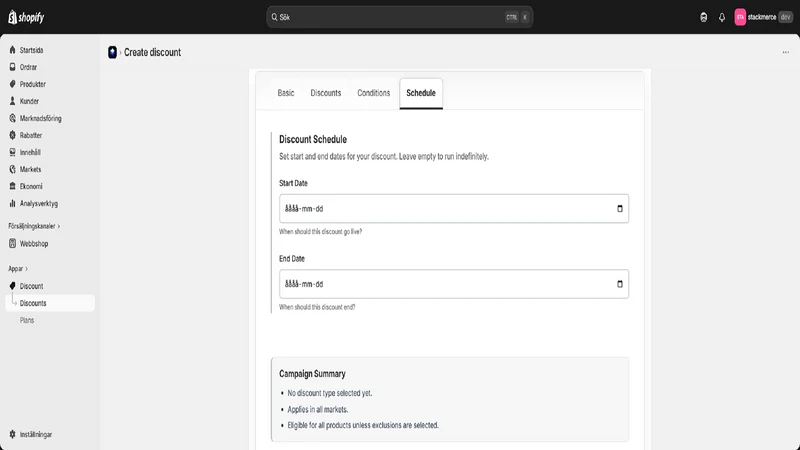Switch to the Conditions tab

tap(373, 93)
